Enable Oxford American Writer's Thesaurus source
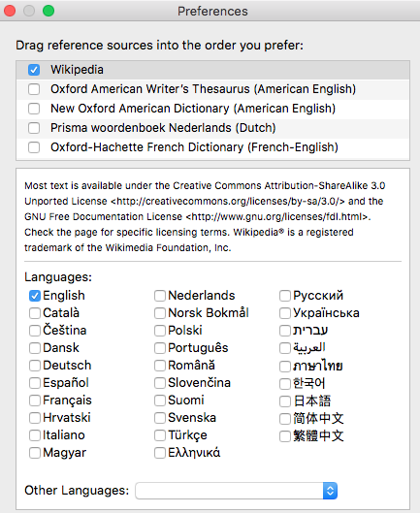This screenshot has height=513, width=420. point(34,89)
